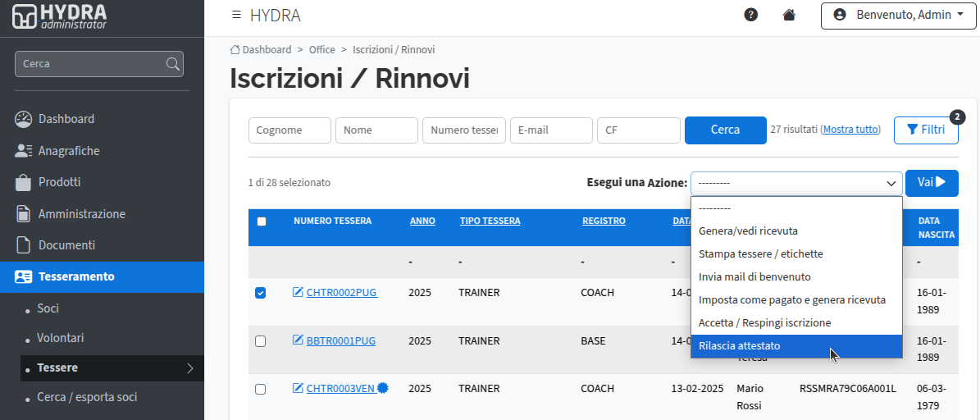Image resolution: width=980 pixels, height=420 pixels.
Task: Click the Prodotti shopping bag icon
Action: click(23, 182)
